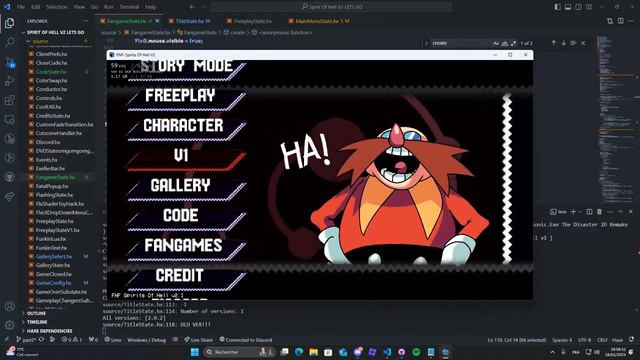The height and width of the screenshot is (360, 640).
Task: Open the Run menu
Action: pyautogui.click(x=109, y=7)
